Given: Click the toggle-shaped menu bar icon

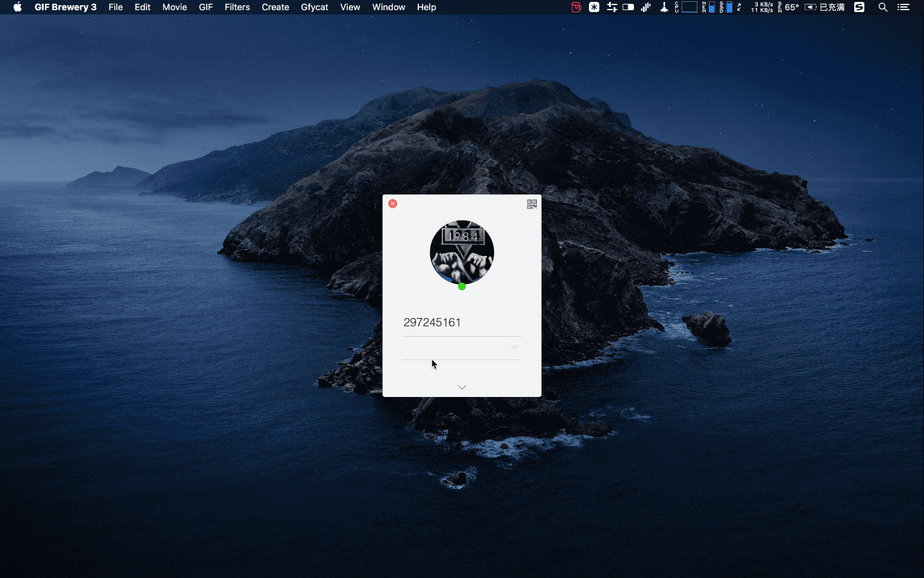Looking at the screenshot, I should coord(628,7).
